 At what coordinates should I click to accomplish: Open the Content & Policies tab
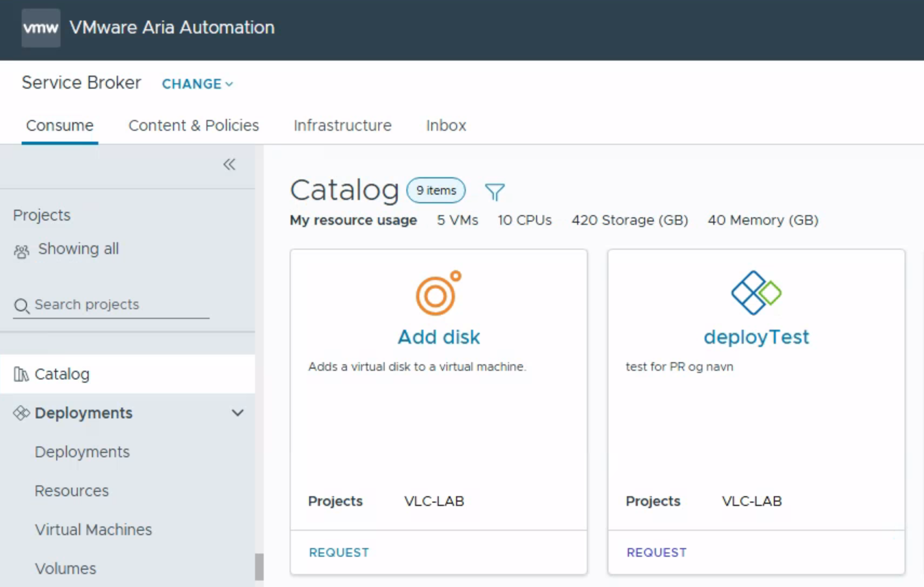tap(193, 125)
